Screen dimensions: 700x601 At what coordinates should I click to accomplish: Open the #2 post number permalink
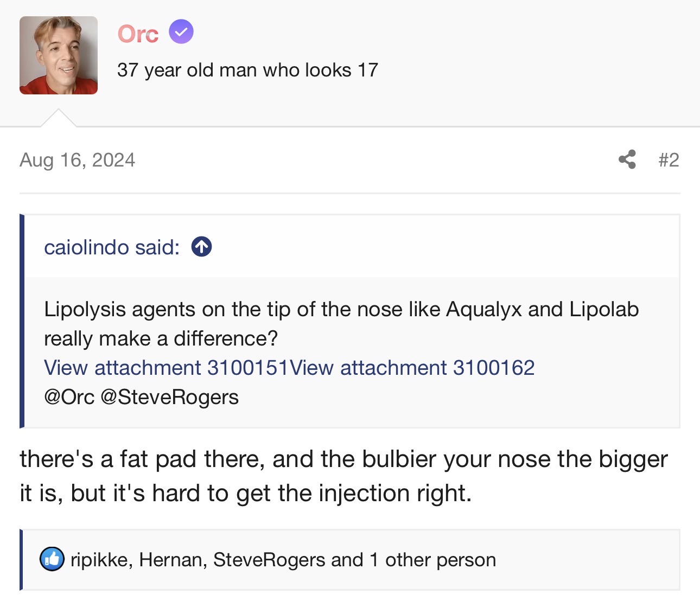click(x=669, y=160)
